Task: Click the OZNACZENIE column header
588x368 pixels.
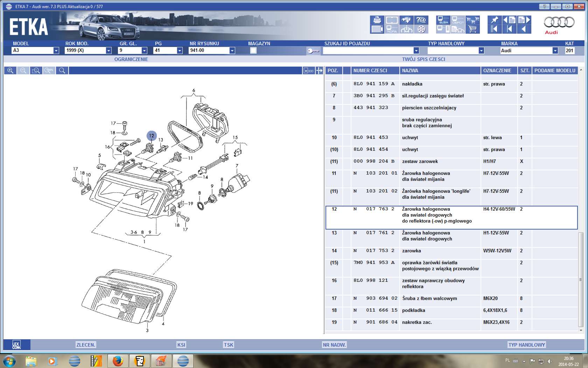Action: pyautogui.click(x=499, y=70)
